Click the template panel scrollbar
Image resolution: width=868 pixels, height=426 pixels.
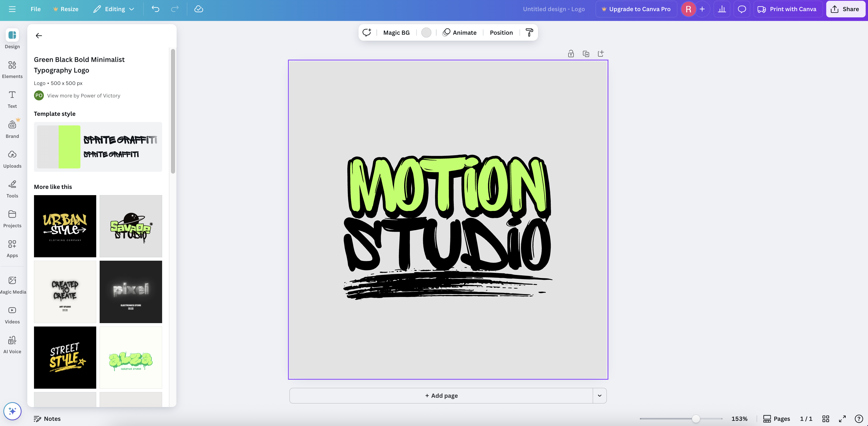[173, 111]
